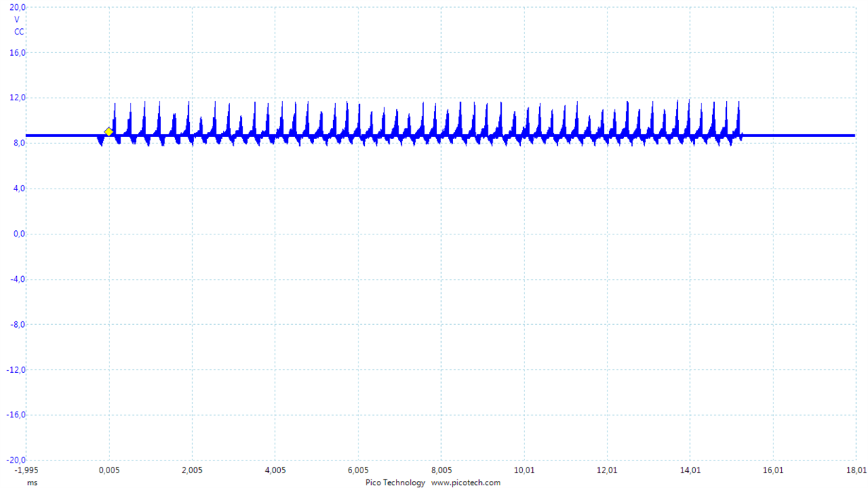Image resolution: width=868 pixels, height=488 pixels.
Task: Click the 16,01 time axis label
Action: 773,470
